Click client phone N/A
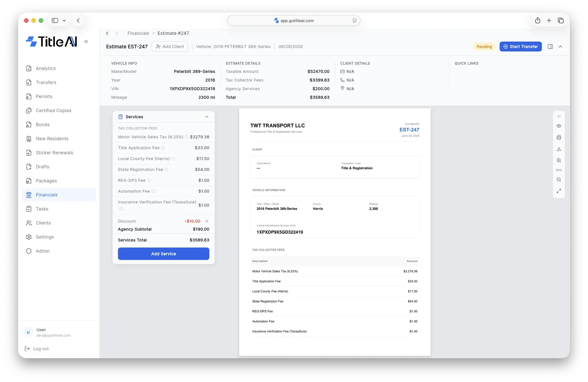Viewport: 588px width, 382px height. click(350, 80)
